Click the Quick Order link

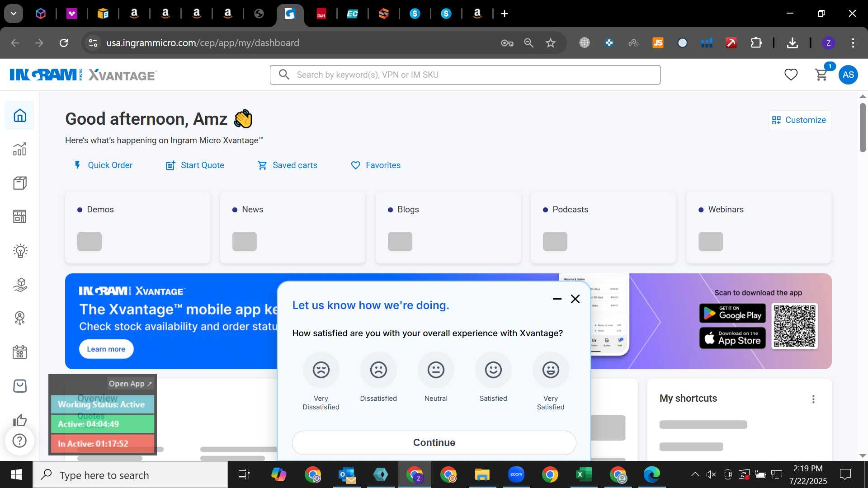(x=104, y=165)
